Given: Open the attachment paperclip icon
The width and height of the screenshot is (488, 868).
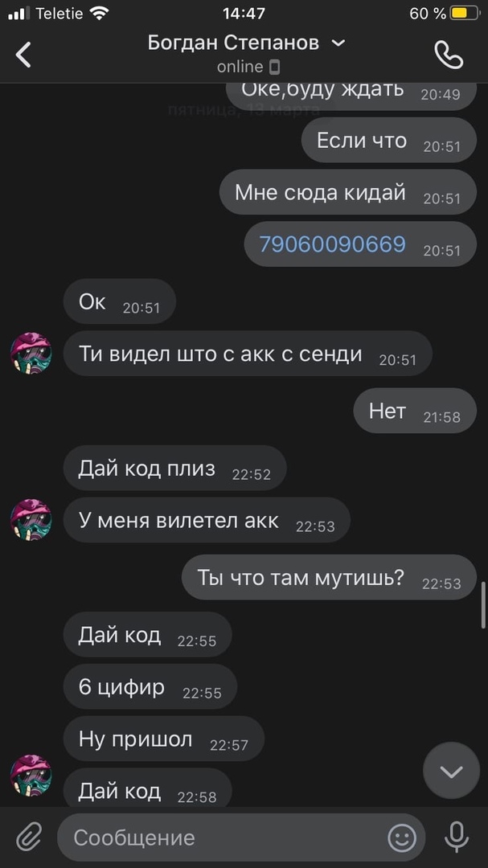Looking at the screenshot, I should click(x=29, y=837).
